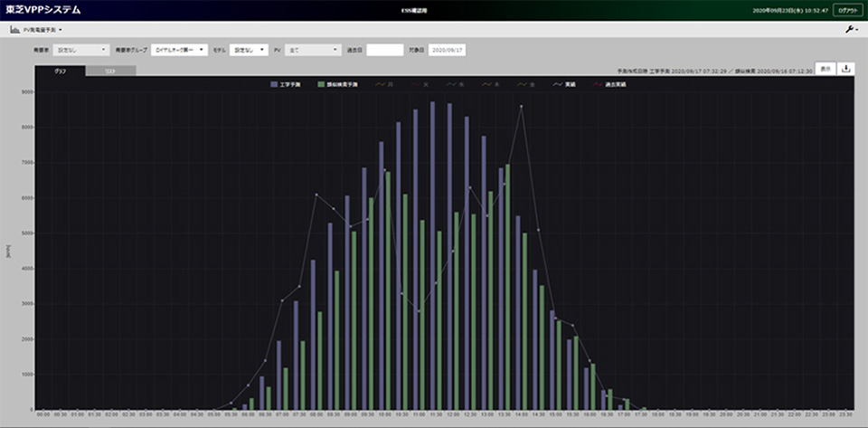The image size is (868, 428).
Task: Focus the 対象日 date field showing 2020/09/17
Action: (x=447, y=50)
